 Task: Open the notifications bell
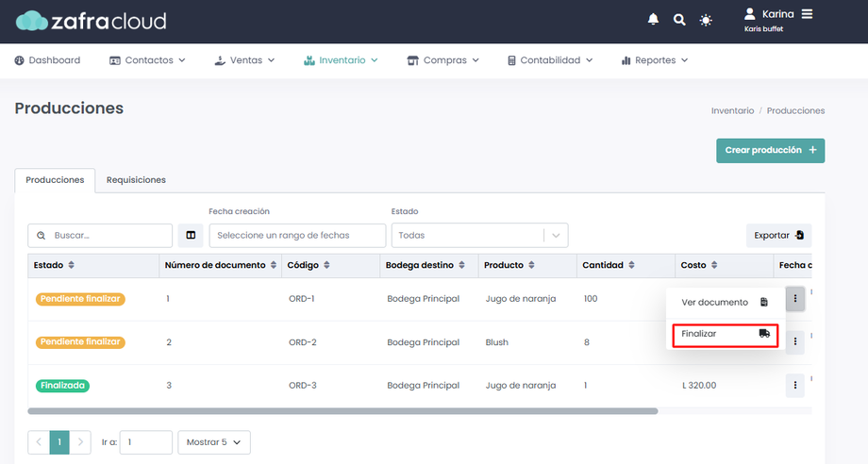click(653, 20)
